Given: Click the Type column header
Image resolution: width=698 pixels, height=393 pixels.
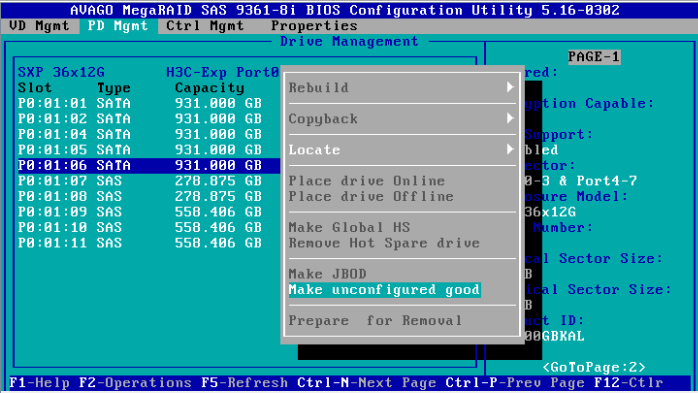Looking at the screenshot, I should [x=114, y=88].
